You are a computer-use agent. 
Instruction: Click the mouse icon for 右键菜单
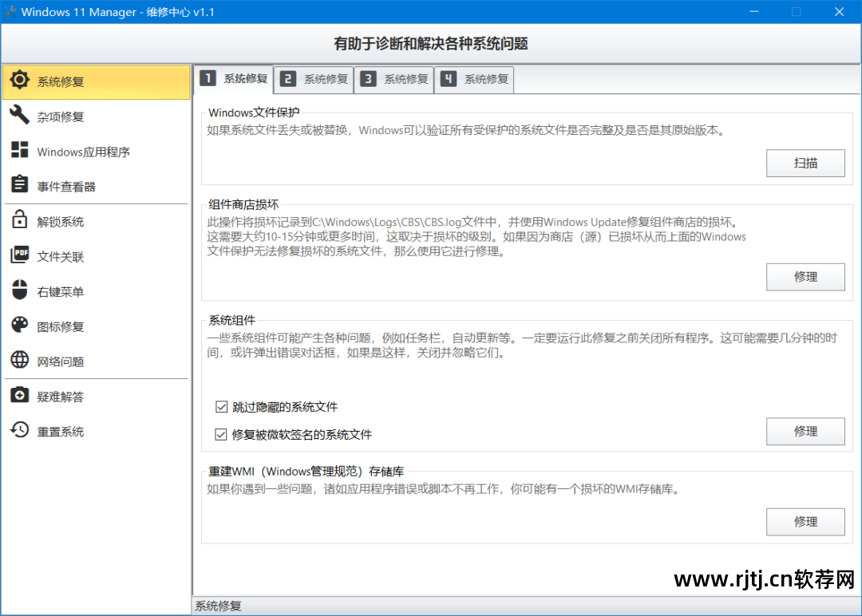pos(19,290)
